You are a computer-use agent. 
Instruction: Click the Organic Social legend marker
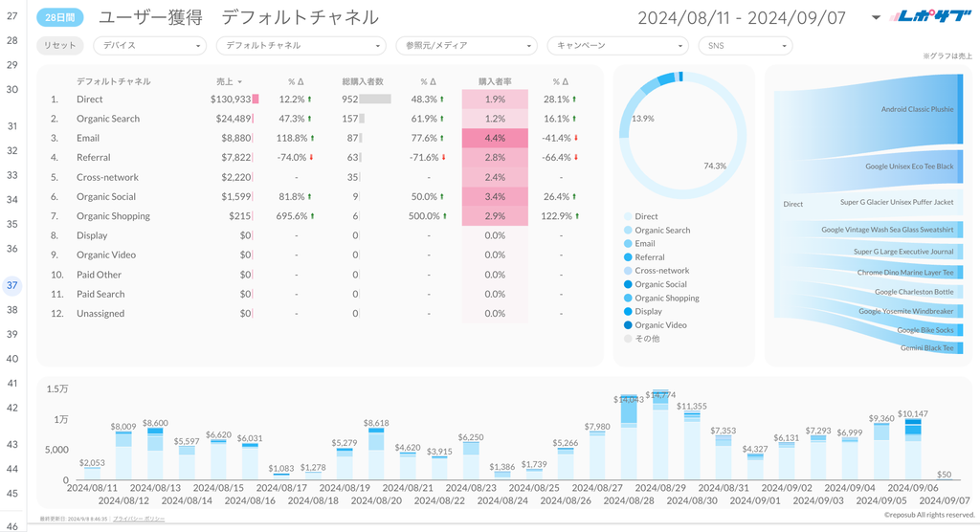(x=628, y=284)
